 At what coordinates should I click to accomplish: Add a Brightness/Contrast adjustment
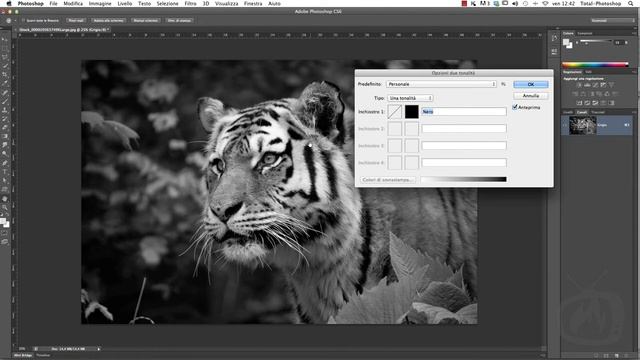coord(579,85)
